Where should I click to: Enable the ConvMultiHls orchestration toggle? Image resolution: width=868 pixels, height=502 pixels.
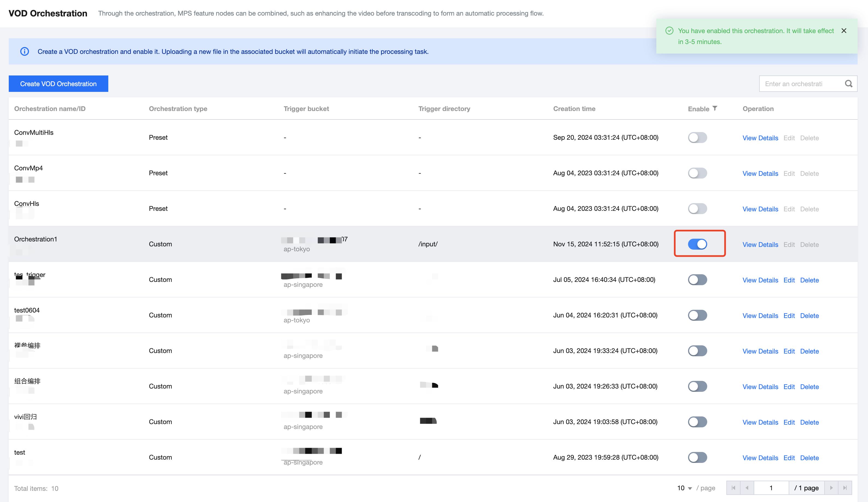tap(697, 137)
